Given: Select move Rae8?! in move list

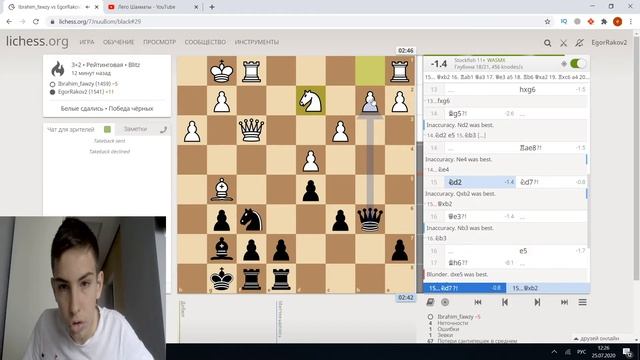Looking at the screenshot, I should tap(551, 148).
